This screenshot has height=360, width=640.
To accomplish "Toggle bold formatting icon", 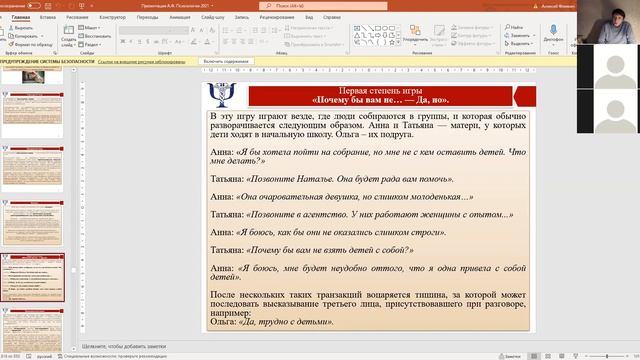I will (122, 42).
